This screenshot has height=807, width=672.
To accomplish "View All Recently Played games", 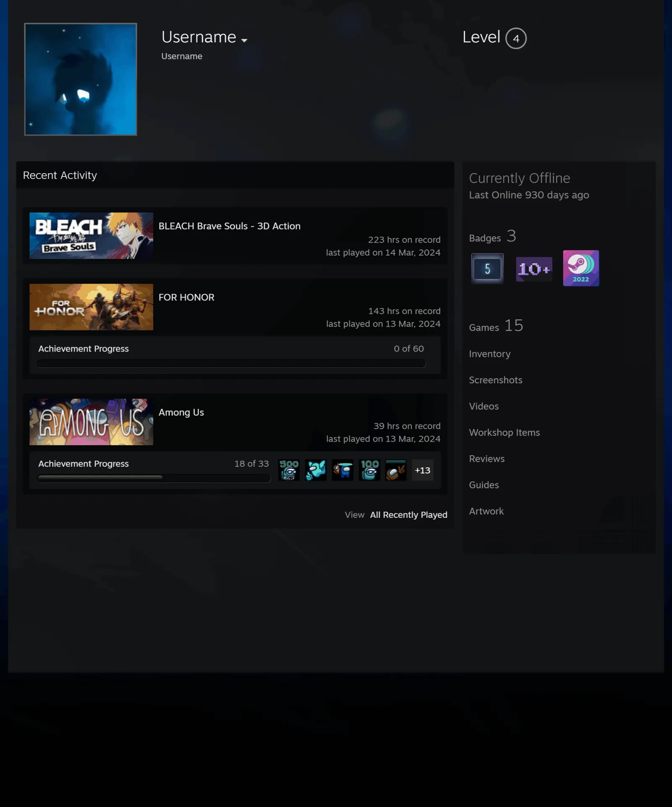I will 409,515.
